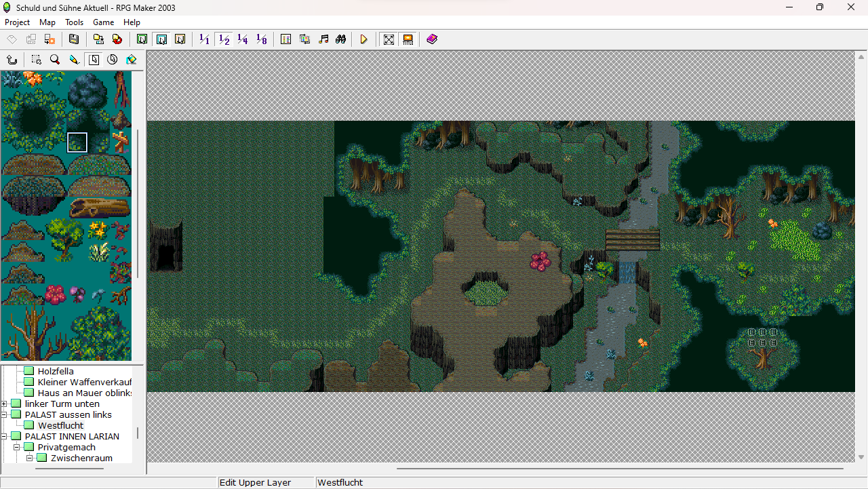The width and height of the screenshot is (868, 489).
Task: Expand the linker Turm unten node
Action: coord(4,404)
